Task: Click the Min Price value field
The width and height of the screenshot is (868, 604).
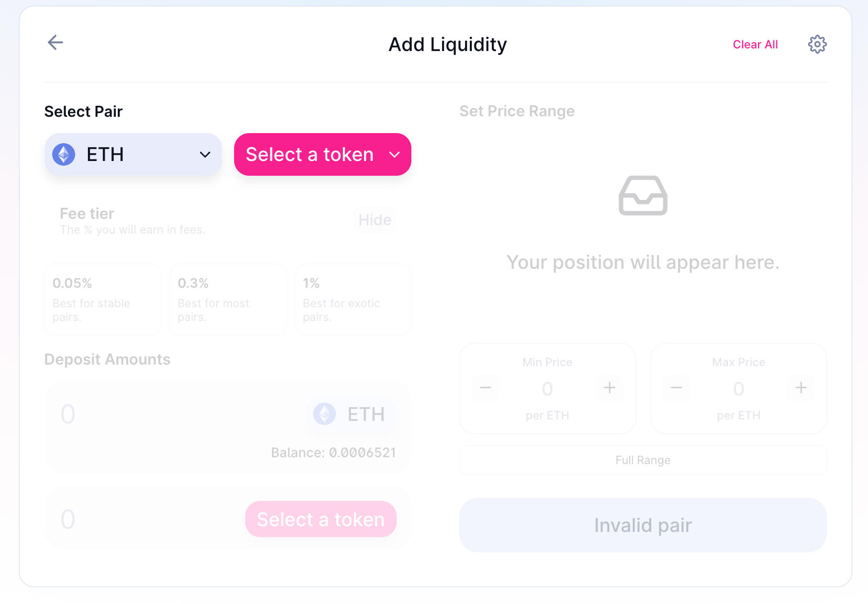Action: (x=547, y=389)
